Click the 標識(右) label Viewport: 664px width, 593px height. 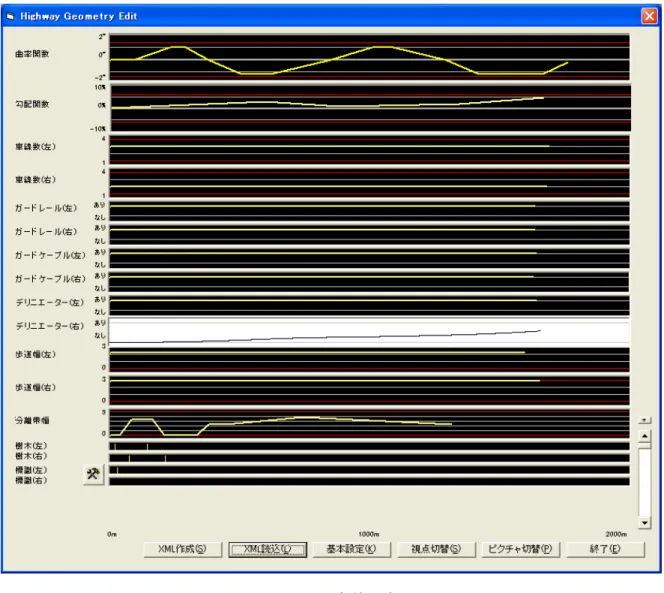pyautogui.click(x=31, y=480)
